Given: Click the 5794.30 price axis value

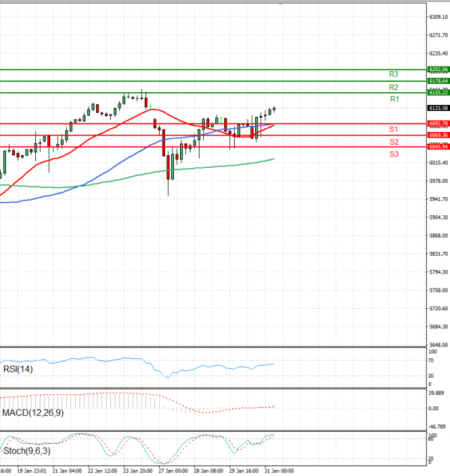Looking at the screenshot, I should pos(439,272).
